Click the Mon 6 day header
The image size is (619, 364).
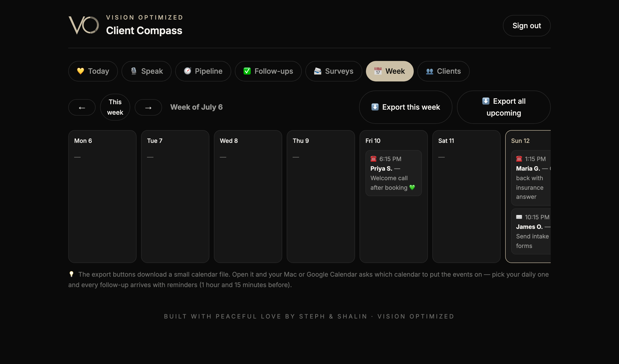point(83,141)
